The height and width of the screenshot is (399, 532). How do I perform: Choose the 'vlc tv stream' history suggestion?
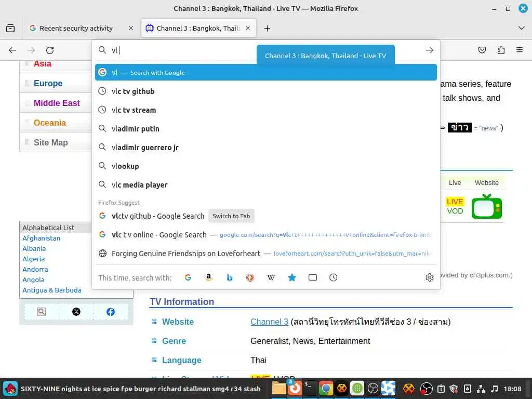[265, 110]
